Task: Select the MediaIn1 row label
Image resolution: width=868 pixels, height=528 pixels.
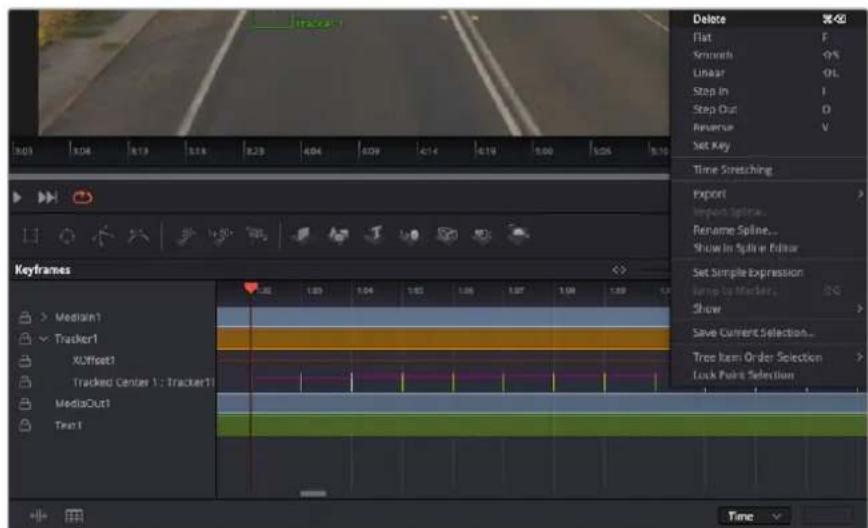Action: click(x=78, y=317)
